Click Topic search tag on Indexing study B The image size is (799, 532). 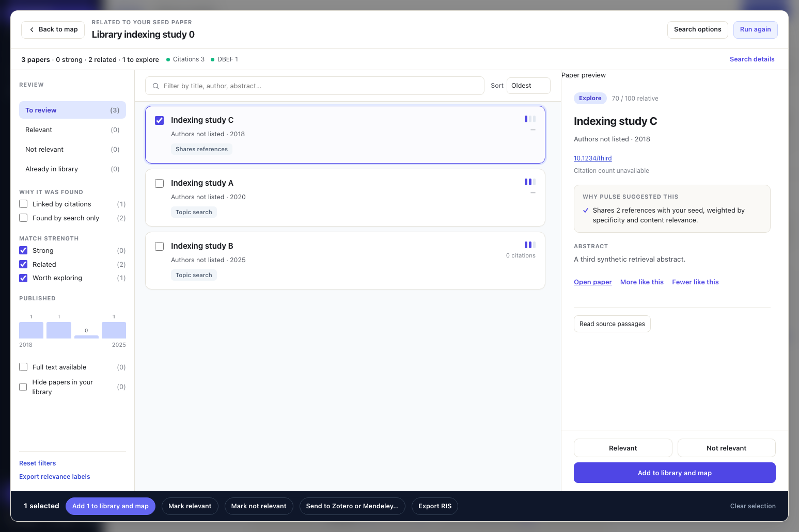(194, 275)
